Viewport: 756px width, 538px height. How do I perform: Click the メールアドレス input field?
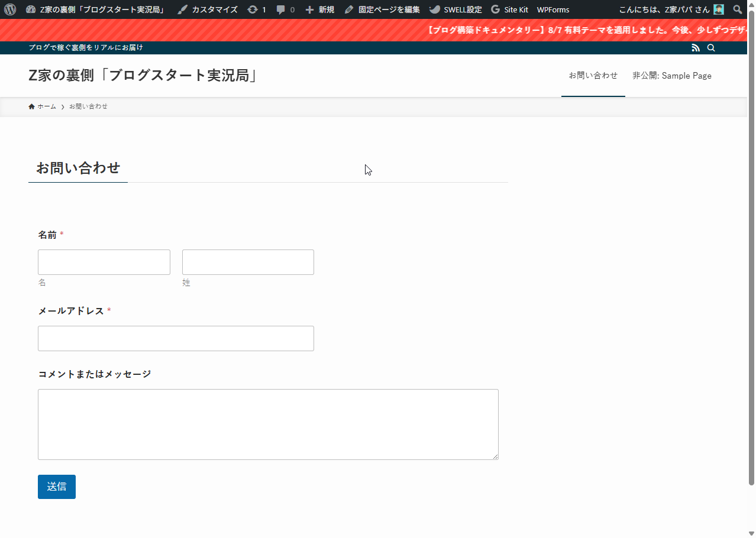click(x=176, y=339)
